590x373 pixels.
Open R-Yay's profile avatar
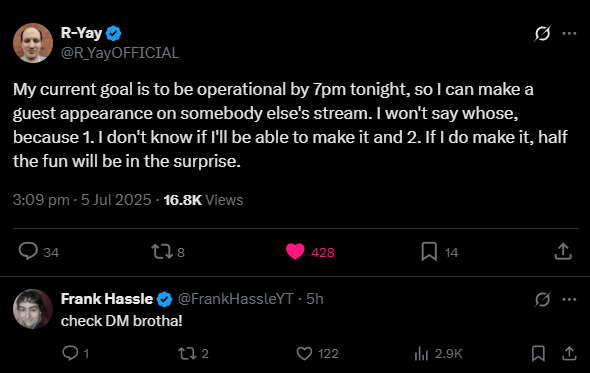33,43
